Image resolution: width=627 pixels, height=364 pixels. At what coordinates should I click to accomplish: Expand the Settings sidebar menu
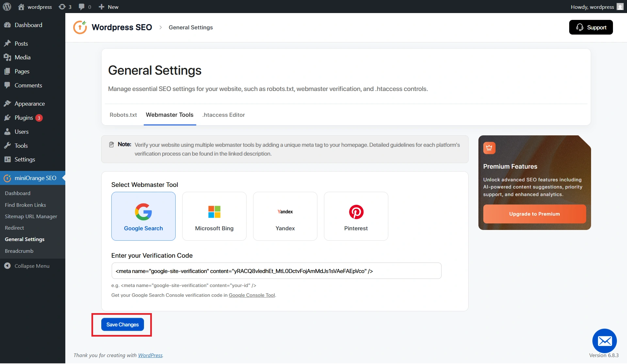(x=25, y=159)
